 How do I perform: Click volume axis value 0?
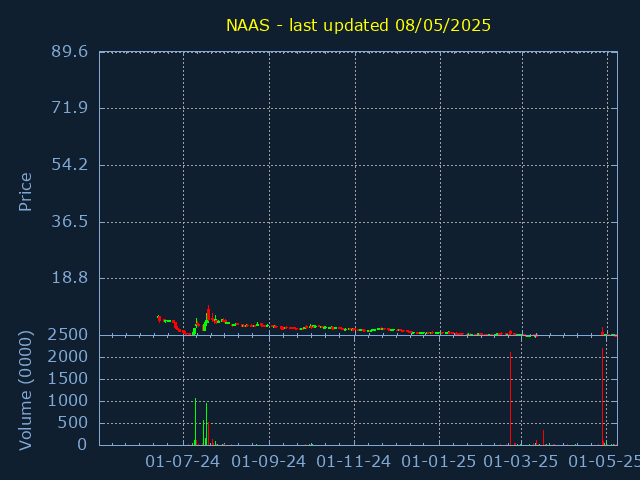click(82, 444)
